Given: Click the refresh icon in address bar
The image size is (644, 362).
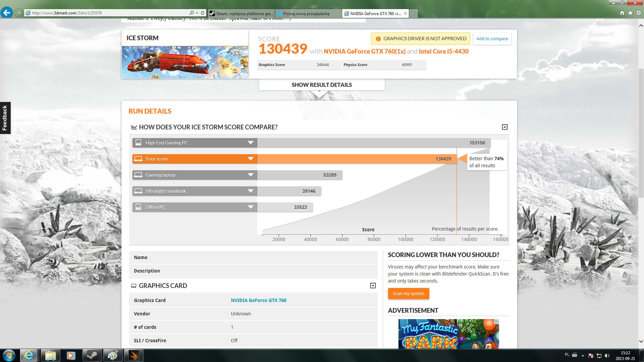Looking at the screenshot, I should pyautogui.click(x=203, y=13).
